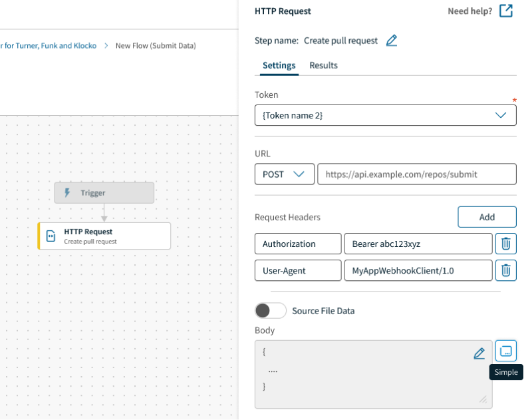Switch Body to Simple view icon

point(505,351)
